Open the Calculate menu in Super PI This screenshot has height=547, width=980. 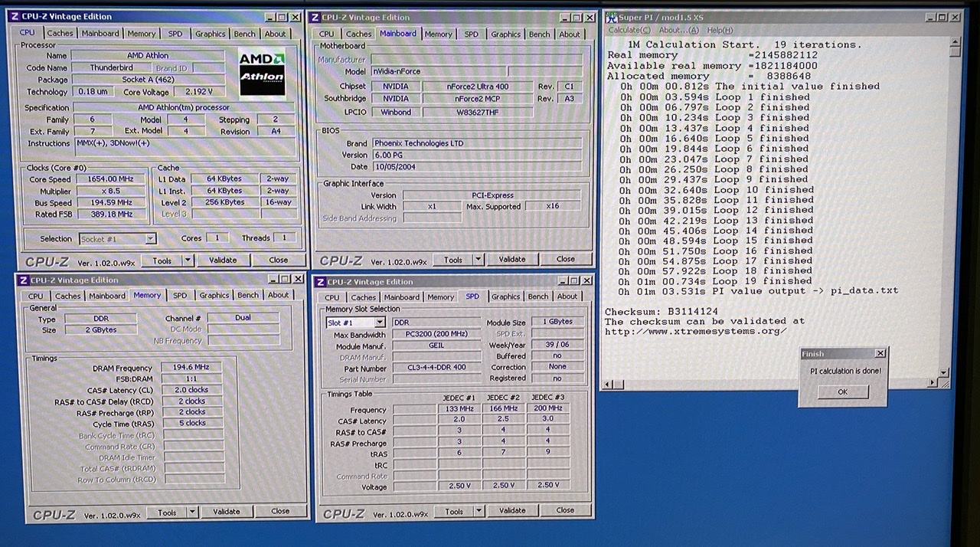tap(629, 30)
